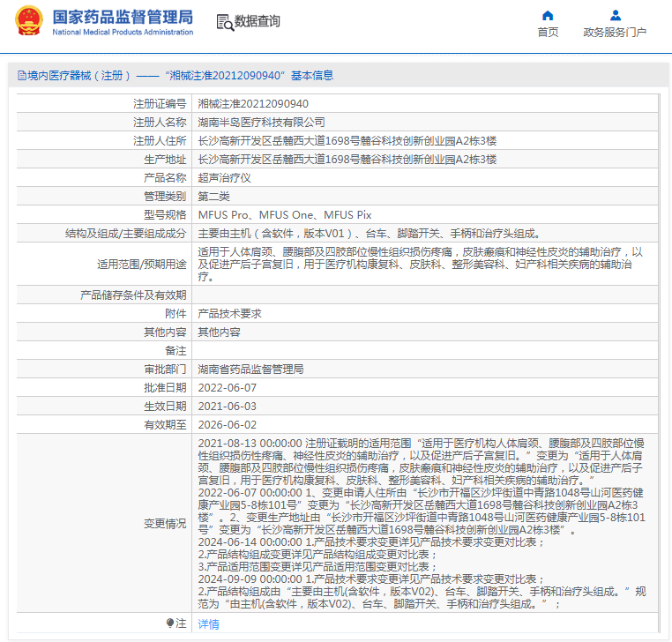Image resolution: width=672 pixels, height=642 pixels.
Task: Go to 政务服务门户 text link
Action: (x=615, y=33)
